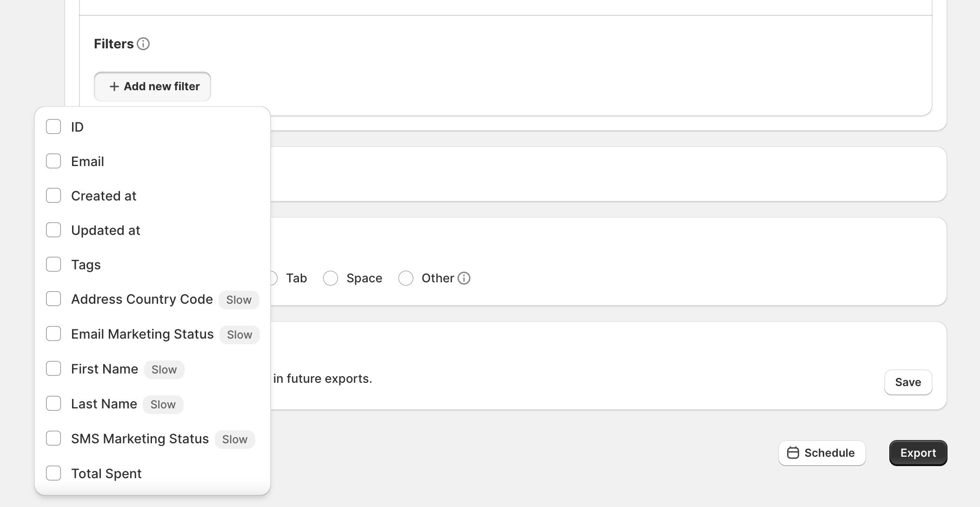Tick the Updated at checkbox
Viewport: 980px width, 507px height.
click(53, 230)
